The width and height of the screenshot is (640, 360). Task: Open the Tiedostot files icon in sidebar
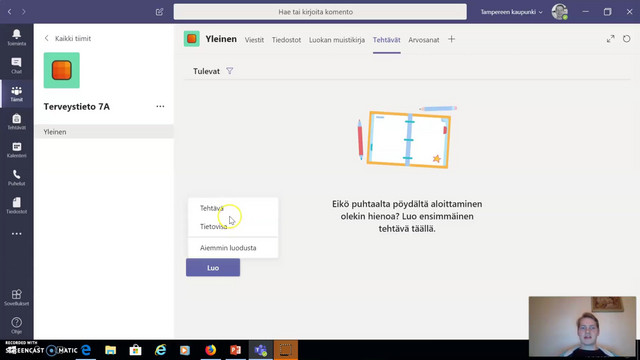click(x=16, y=206)
